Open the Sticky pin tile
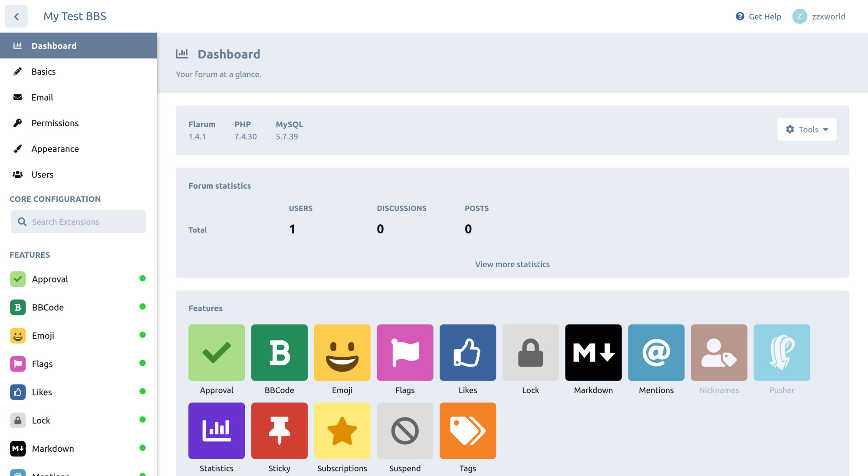 tap(279, 430)
